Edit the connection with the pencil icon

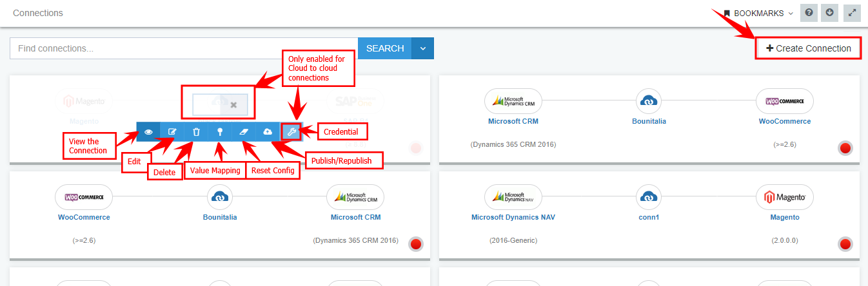[x=172, y=131]
